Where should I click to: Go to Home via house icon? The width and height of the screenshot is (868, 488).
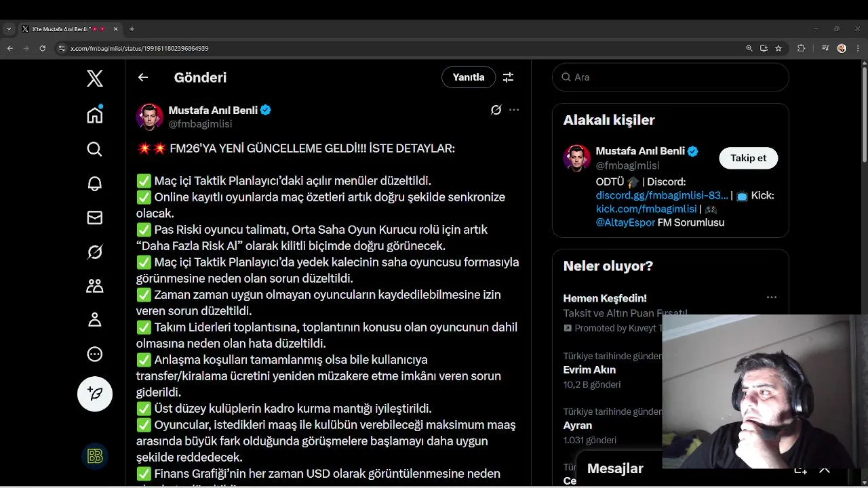(95, 115)
